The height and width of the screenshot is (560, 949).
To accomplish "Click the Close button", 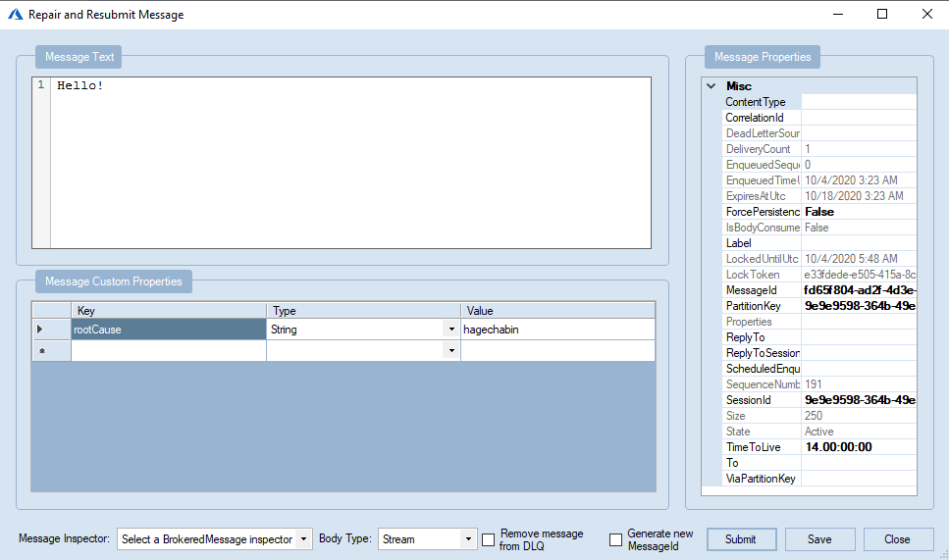I will [898, 539].
